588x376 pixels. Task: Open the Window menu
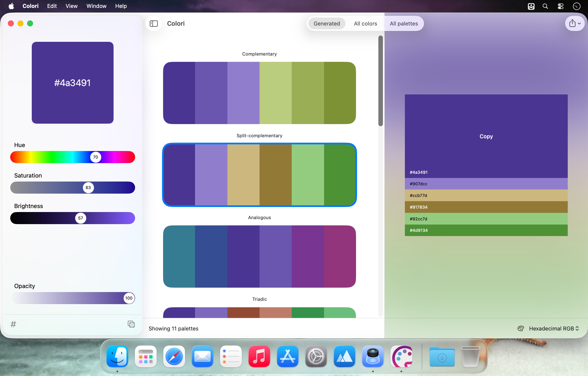click(96, 6)
